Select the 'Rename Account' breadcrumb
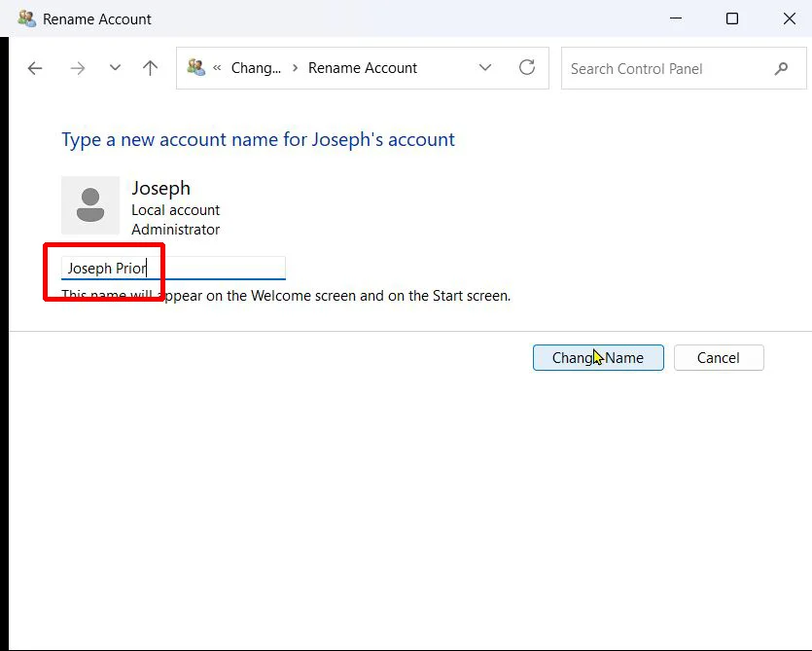 click(363, 68)
